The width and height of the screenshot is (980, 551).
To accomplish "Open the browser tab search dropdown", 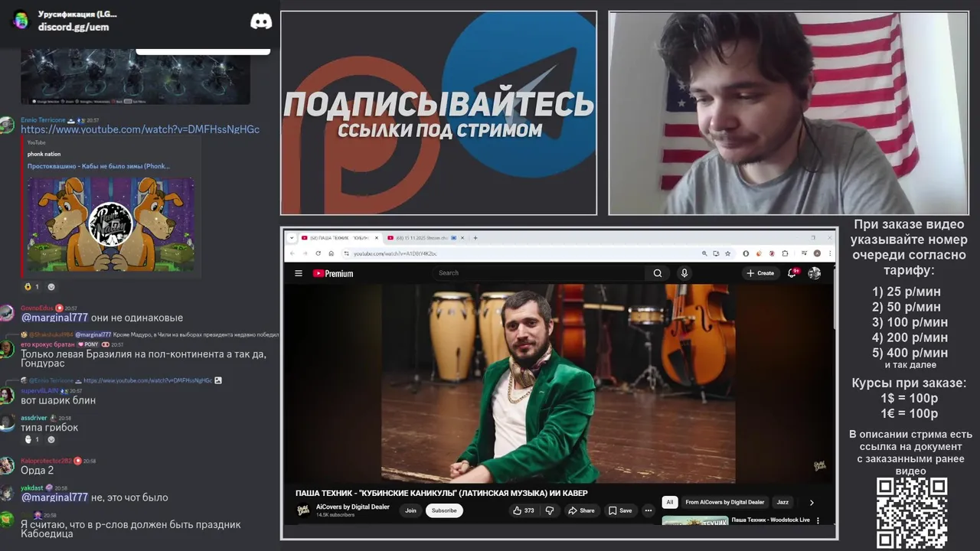I will pyautogui.click(x=292, y=238).
